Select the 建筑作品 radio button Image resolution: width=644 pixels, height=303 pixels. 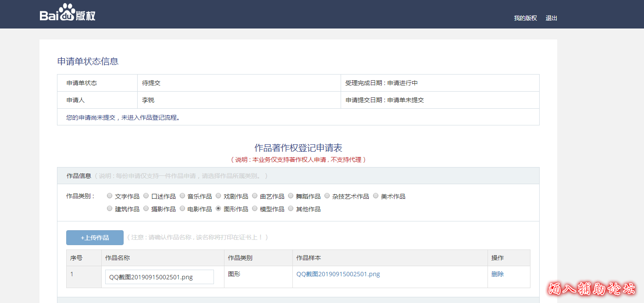coord(110,209)
